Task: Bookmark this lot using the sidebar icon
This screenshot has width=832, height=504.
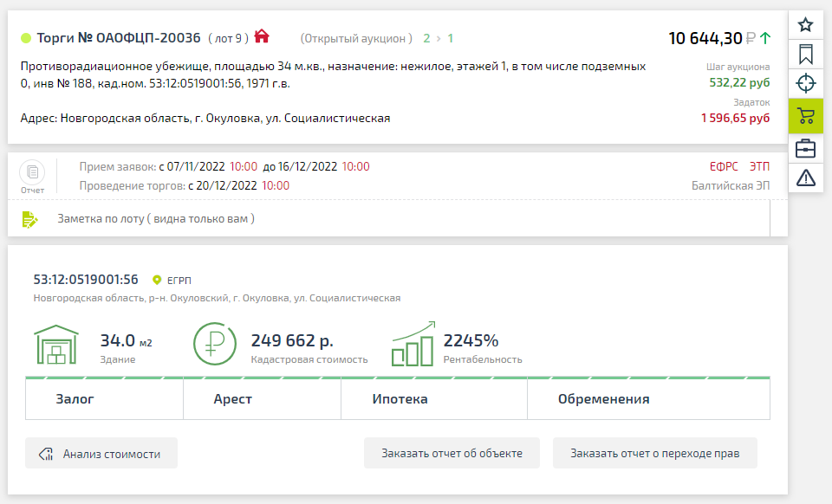Action: tap(805, 53)
